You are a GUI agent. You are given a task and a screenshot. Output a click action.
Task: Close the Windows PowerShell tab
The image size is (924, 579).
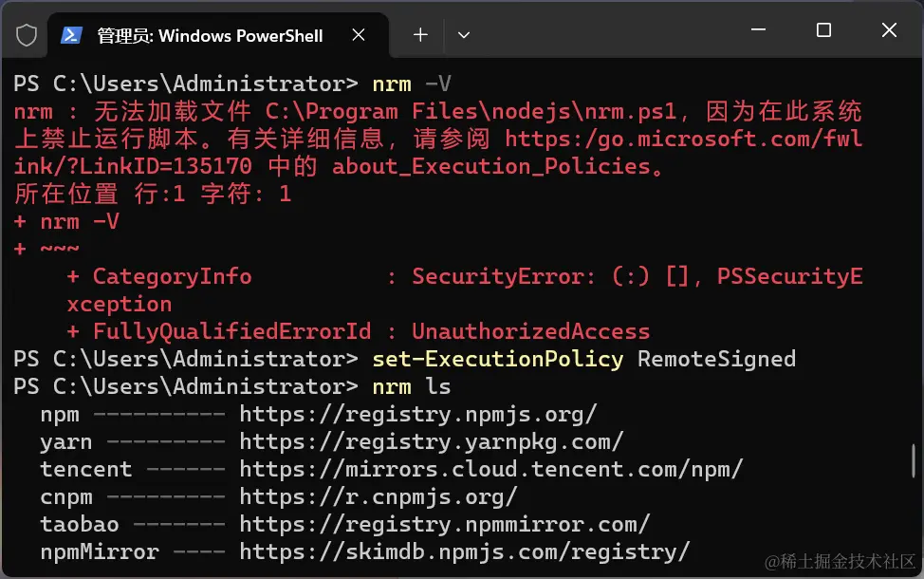point(359,35)
